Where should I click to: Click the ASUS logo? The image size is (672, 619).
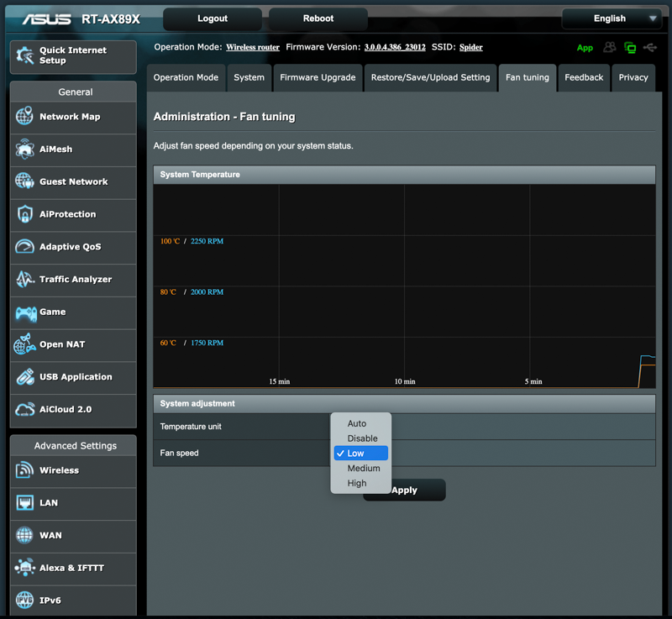pos(47,19)
